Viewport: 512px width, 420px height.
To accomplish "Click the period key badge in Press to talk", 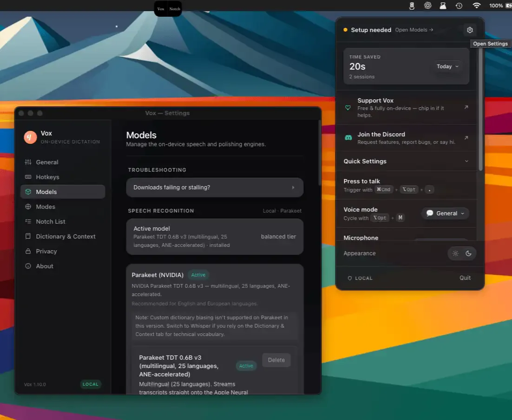I will coord(430,189).
